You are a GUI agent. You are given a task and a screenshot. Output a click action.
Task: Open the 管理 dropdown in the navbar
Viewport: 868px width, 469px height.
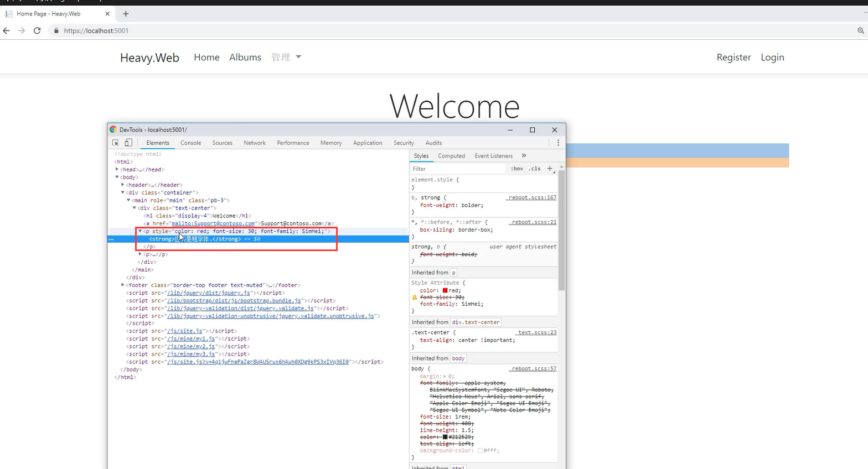coord(286,57)
